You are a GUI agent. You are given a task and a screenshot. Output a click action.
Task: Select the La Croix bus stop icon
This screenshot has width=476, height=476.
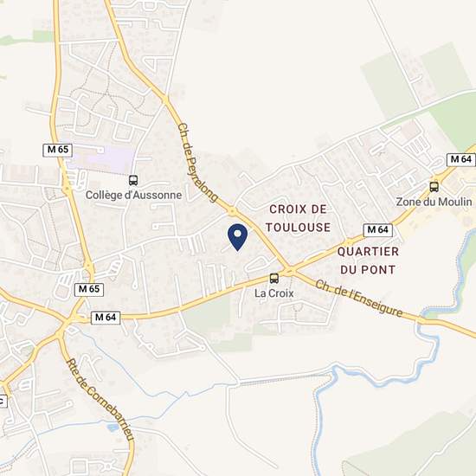tap(274, 279)
